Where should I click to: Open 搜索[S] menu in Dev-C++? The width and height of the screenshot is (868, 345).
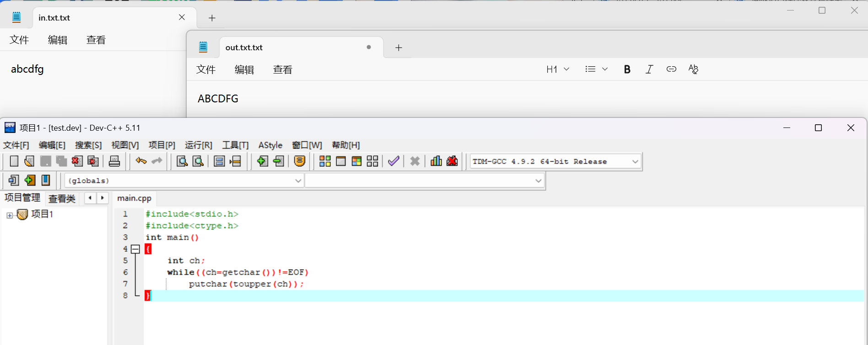88,145
